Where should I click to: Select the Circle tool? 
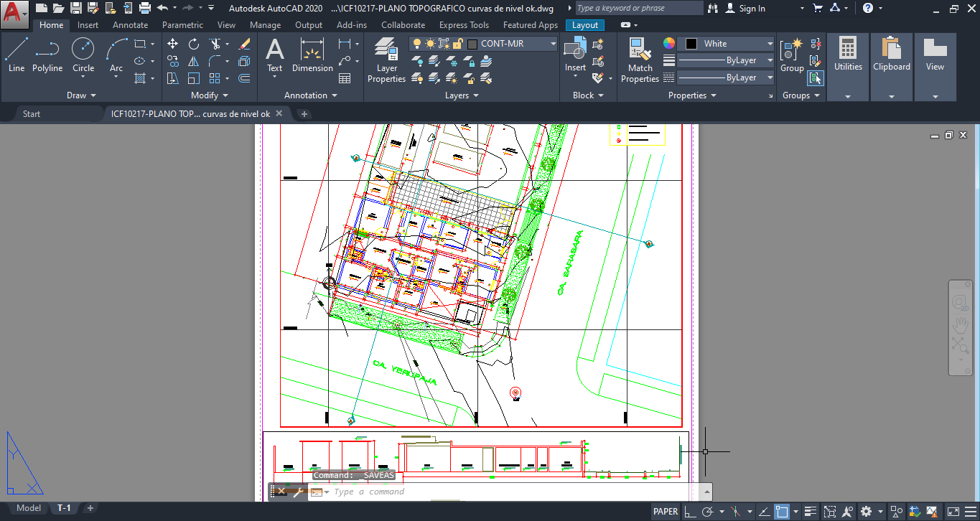[83, 56]
